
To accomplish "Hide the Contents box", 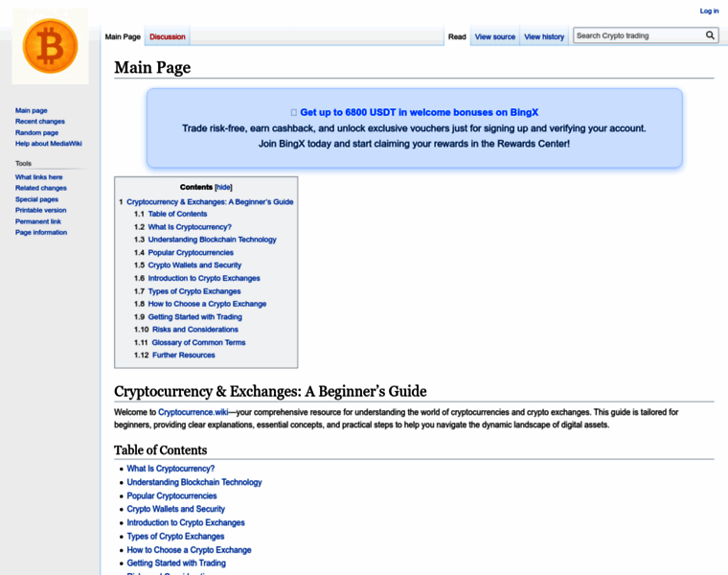I will (x=223, y=187).
